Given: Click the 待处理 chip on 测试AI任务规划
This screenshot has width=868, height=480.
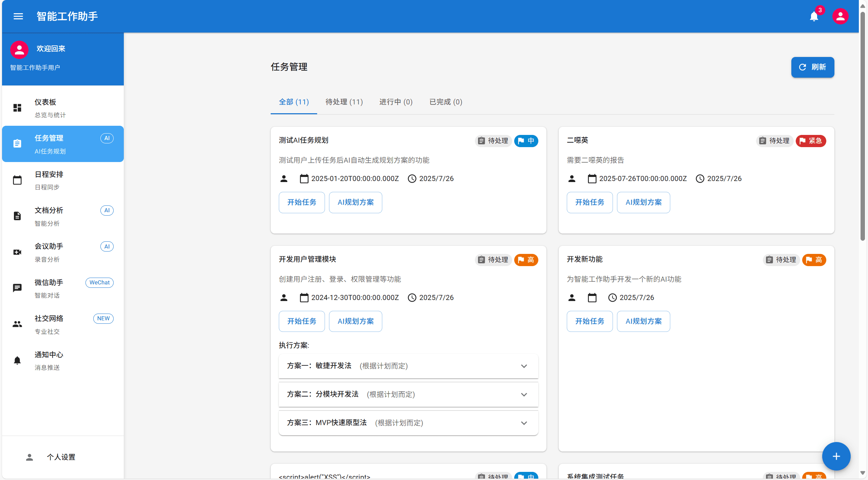Looking at the screenshot, I should [494, 141].
